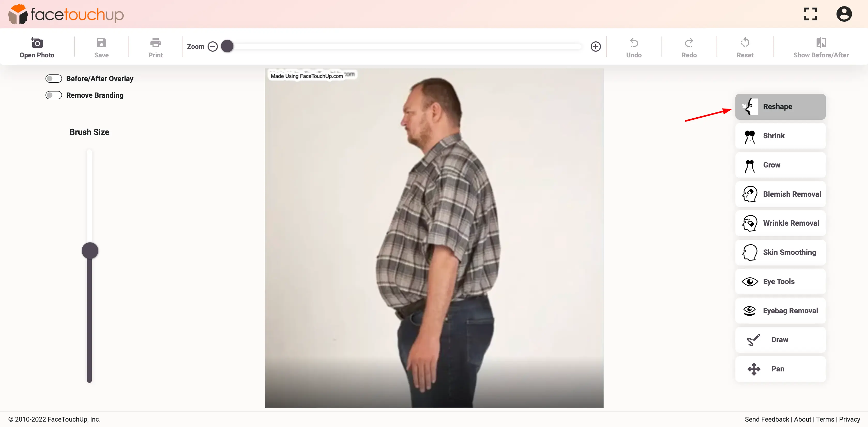Toggle the Before/After Overlay switch
This screenshot has height=427, width=868.
pyautogui.click(x=53, y=78)
